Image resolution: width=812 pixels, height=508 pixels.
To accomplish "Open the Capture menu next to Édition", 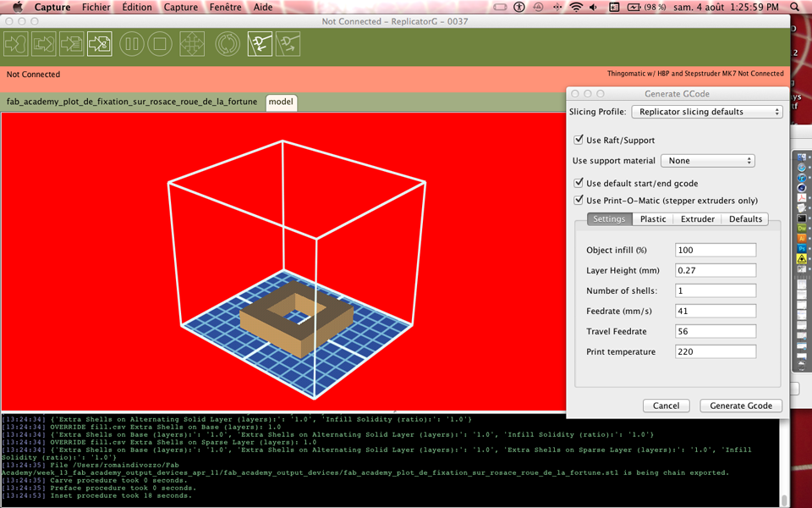I will pos(181,7).
